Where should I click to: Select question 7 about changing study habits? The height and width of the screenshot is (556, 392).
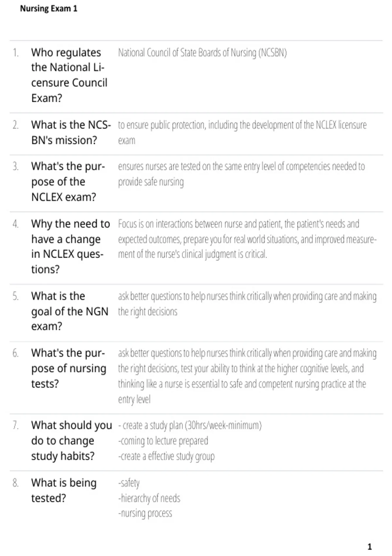click(72, 441)
